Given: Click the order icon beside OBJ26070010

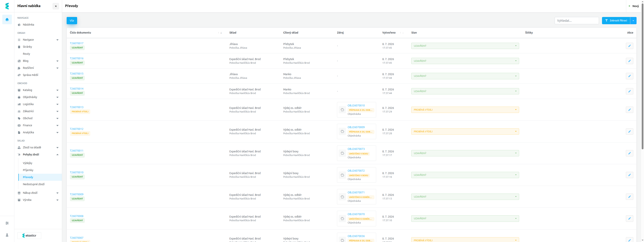Looking at the screenshot, I should 342,110.
